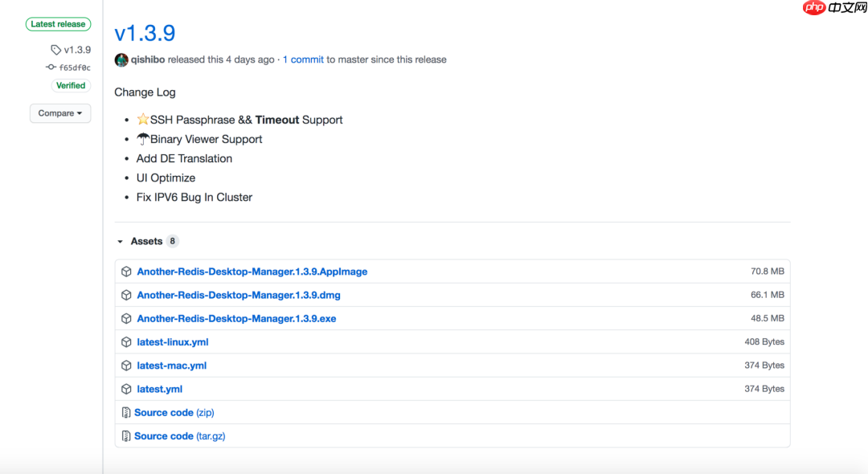Click zip file icon beside Source code (zip)
Screen dimensions: 868x474
click(x=126, y=413)
